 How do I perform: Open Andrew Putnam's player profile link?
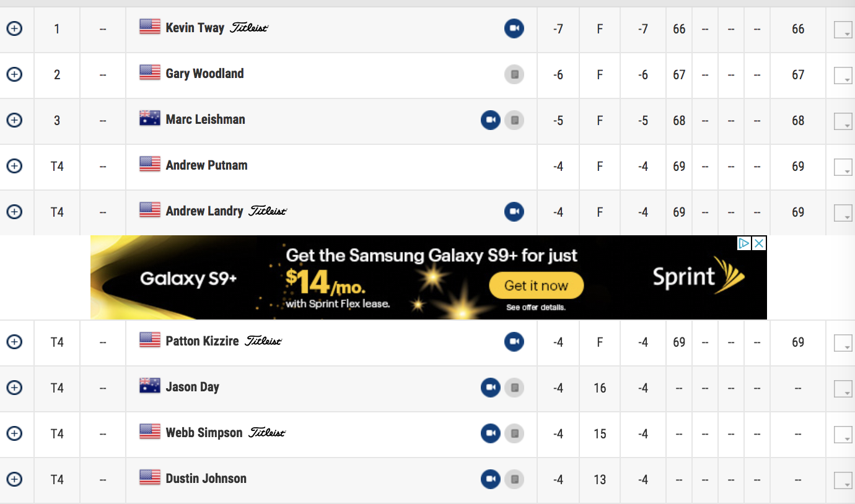(x=206, y=165)
